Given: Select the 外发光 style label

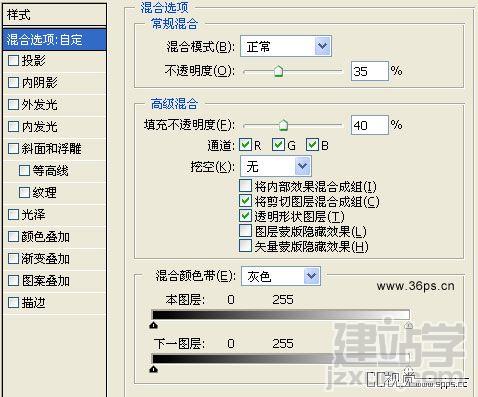Looking at the screenshot, I should pyautogui.click(x=40, y=105).
